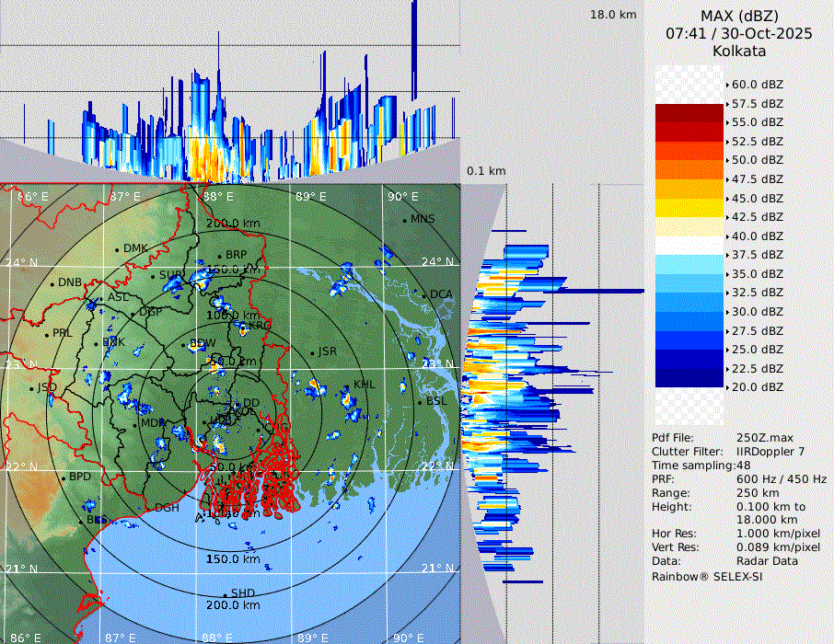Click the 18.0 km height label

(x=613, y=15)
